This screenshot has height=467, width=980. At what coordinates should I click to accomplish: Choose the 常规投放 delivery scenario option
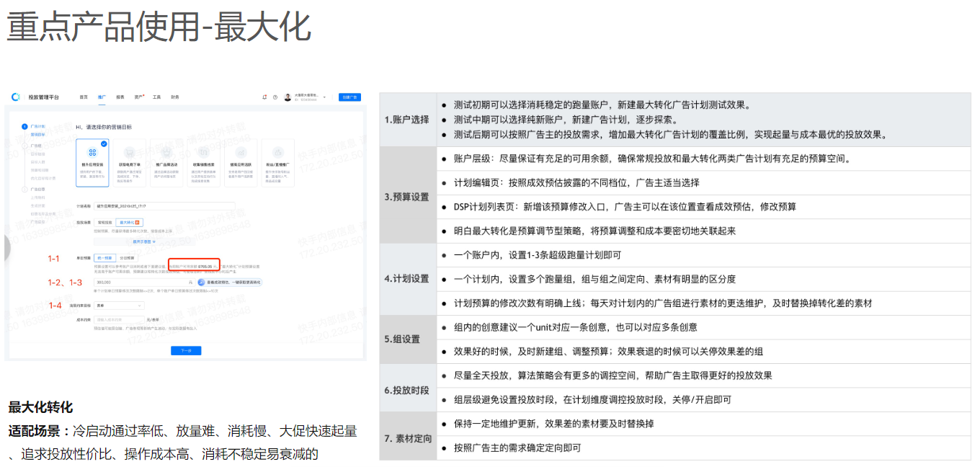click(x=106, y=223)
